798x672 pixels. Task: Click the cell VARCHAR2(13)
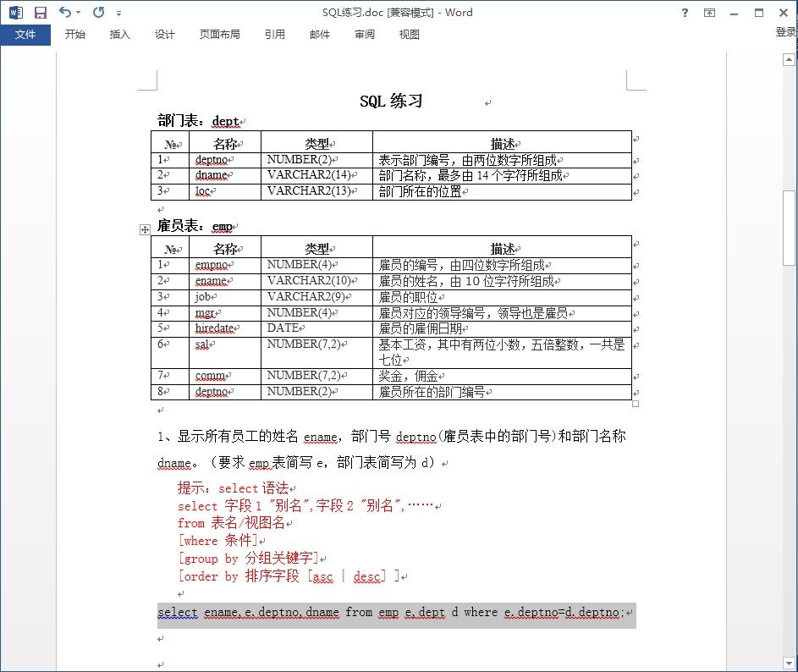click(x=316, y=191)
